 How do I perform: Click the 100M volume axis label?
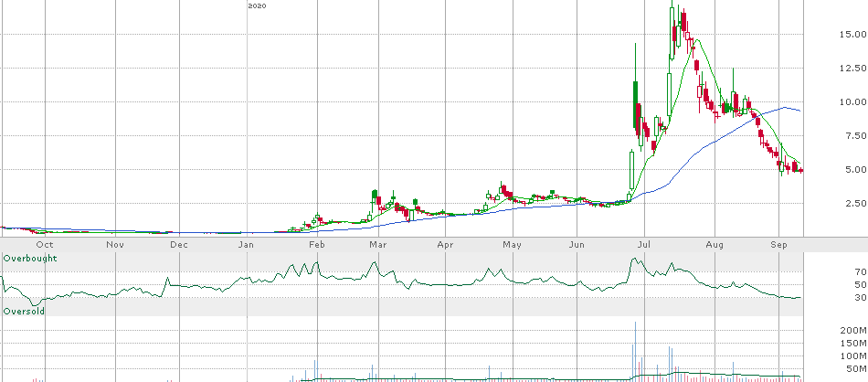(x=853, y=356)
